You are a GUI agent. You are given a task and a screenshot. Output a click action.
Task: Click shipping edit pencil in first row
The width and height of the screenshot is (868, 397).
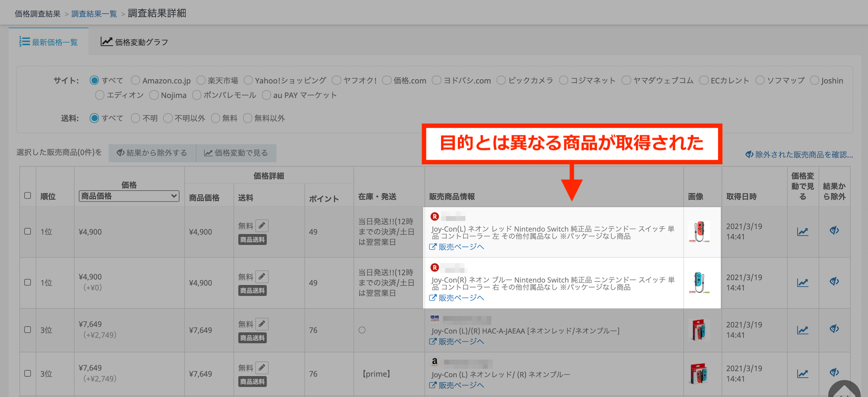262,225
